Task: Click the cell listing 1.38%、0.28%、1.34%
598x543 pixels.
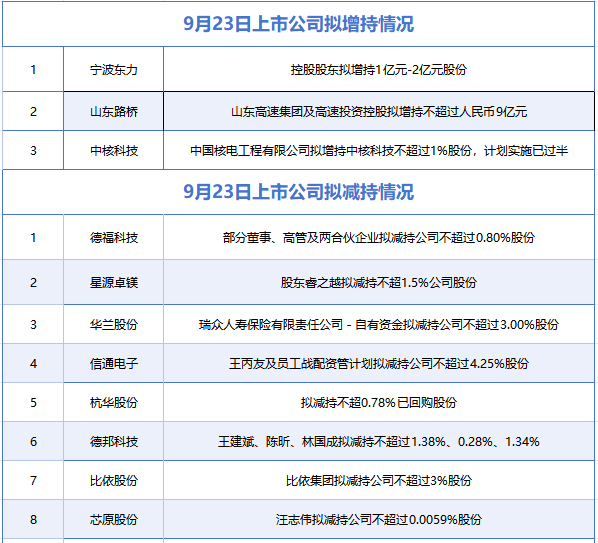Action: (379, 441)
